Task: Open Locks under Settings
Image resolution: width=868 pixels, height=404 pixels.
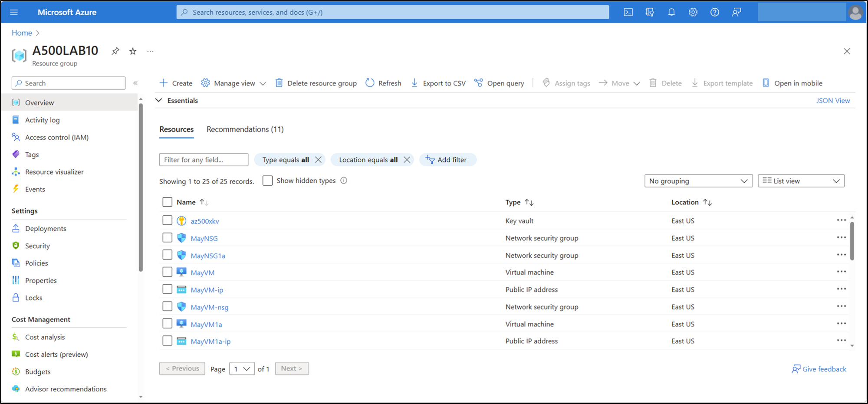Action: point(34,298)
